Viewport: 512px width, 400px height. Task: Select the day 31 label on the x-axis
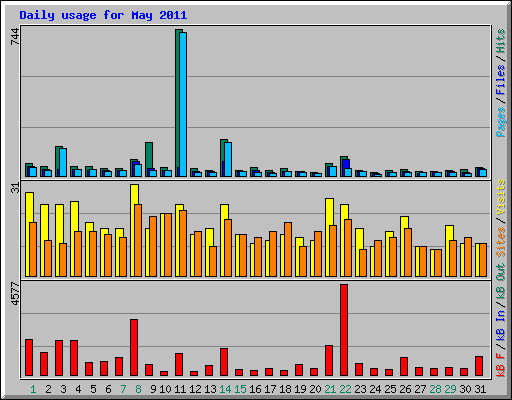tap(480, 389)
